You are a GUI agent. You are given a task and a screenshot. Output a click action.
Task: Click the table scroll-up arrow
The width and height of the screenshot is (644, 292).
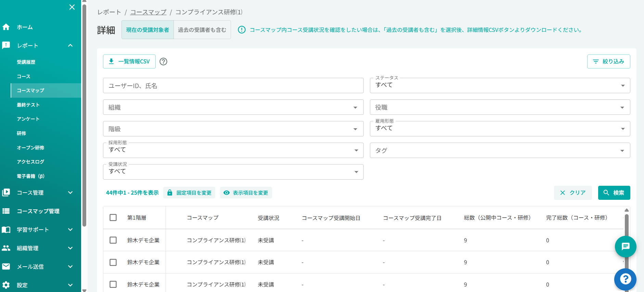click(x=627, y=210)
